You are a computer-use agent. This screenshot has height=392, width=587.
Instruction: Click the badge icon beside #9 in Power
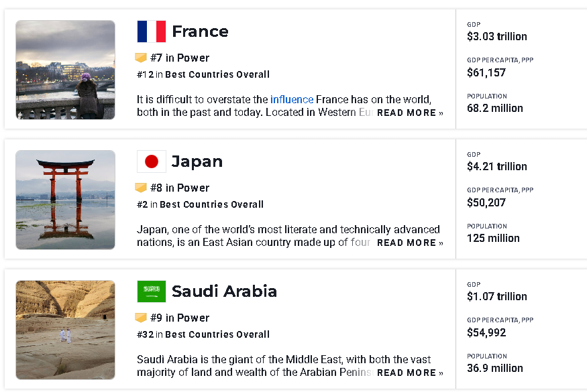[x=141, y=318]
